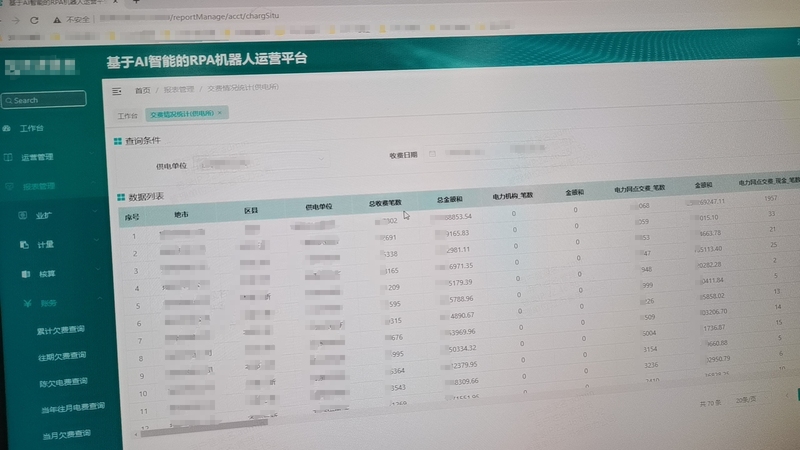Click the 总金额和 column header
Screen dimensions: 800x450
(x=449, y=199)
